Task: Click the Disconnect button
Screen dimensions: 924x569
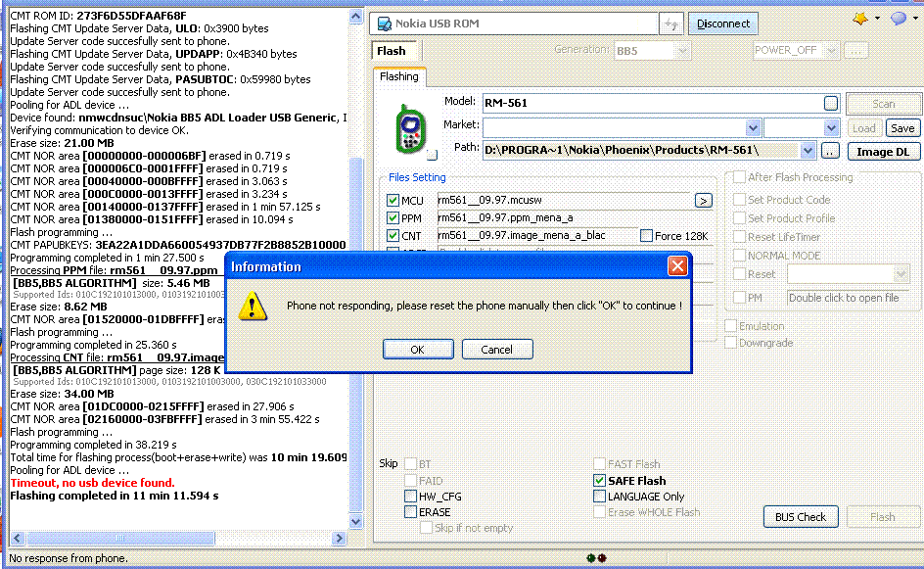Action: [723, 24]
